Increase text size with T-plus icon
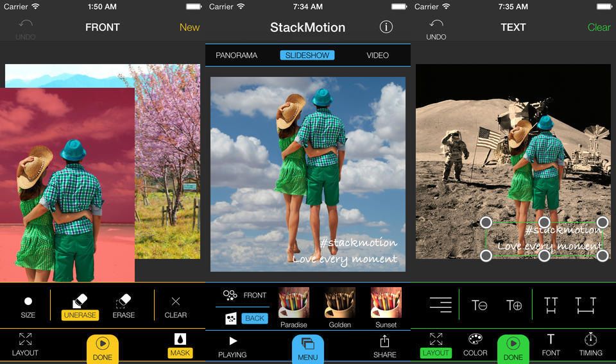616x364 pixels. point(514,305)
